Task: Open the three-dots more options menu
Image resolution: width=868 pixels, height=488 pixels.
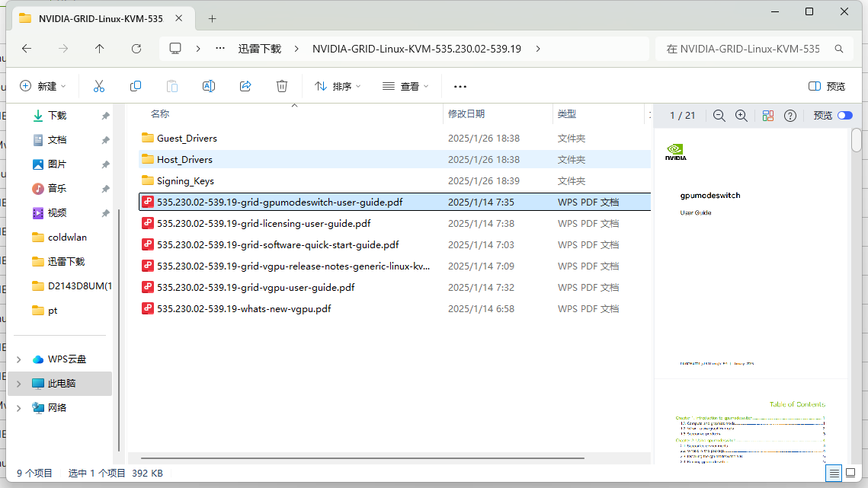Action: point(460,87)
